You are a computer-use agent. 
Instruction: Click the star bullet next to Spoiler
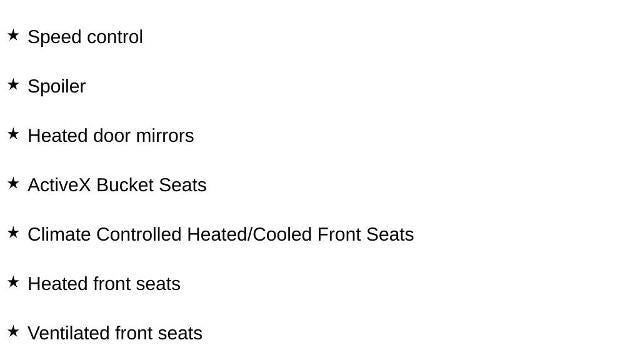pyautogui.click(x=13, y=84)
